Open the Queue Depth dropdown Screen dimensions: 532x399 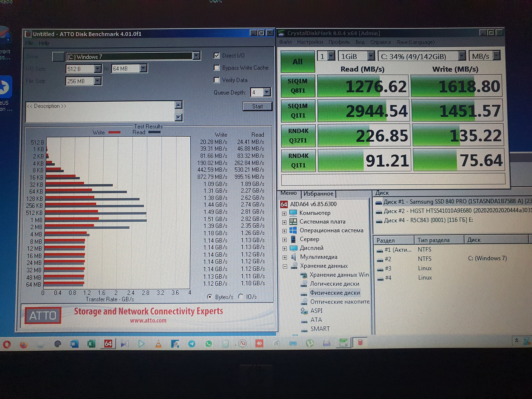(x=267, y=92)
